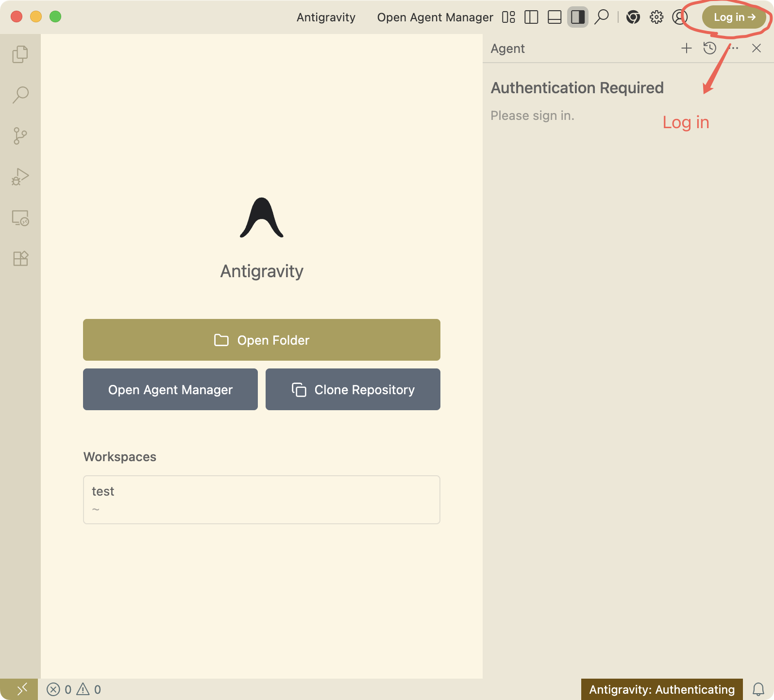Viewport: 774px width, 700px height.
Task: Click the account profile icon
Action: pos(679,17)
